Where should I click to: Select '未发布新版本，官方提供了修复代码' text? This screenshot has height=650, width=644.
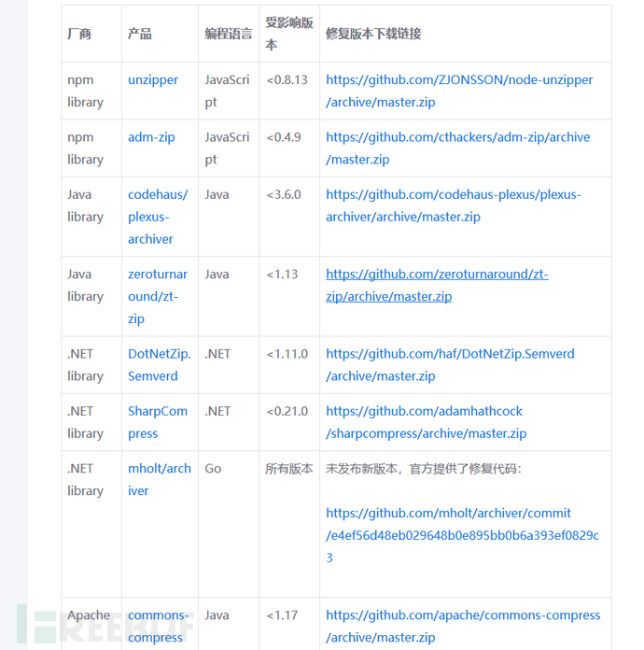pos(423,469)
